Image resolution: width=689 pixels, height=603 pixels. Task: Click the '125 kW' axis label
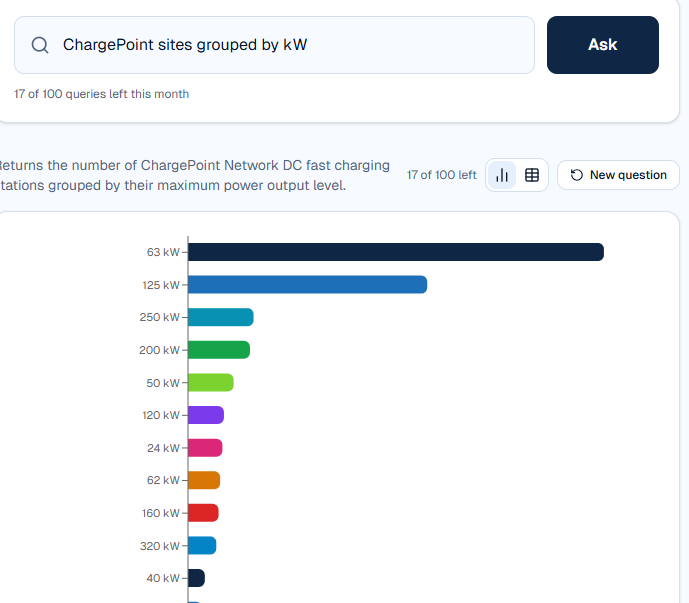161,285
